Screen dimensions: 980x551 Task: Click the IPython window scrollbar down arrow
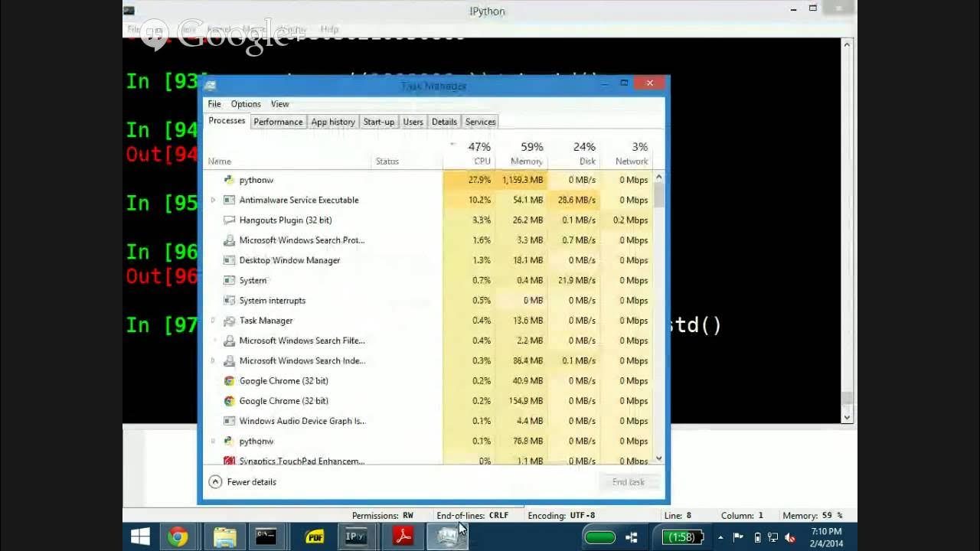(x=847, y=416)
